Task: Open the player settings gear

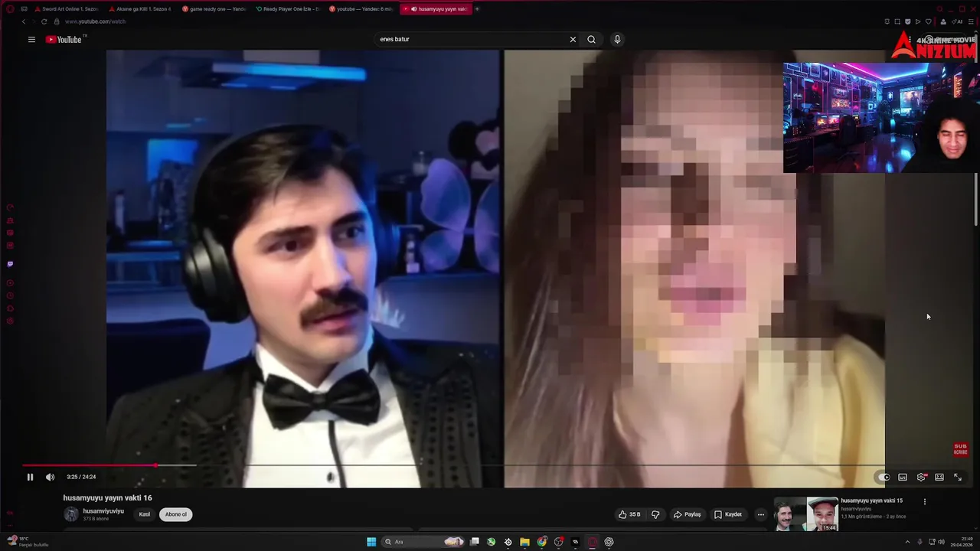Action: 921,477
